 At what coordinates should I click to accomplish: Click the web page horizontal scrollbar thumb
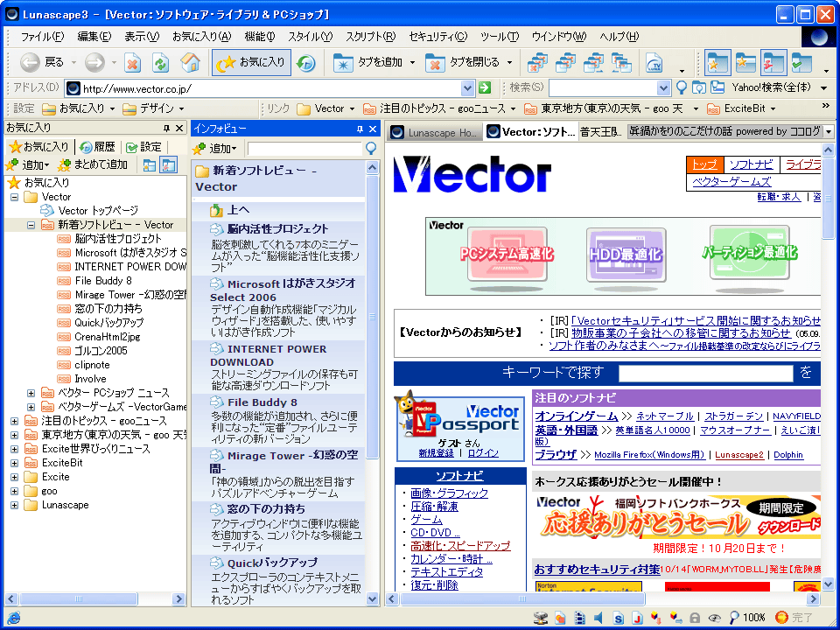click(x=523, y=598)
